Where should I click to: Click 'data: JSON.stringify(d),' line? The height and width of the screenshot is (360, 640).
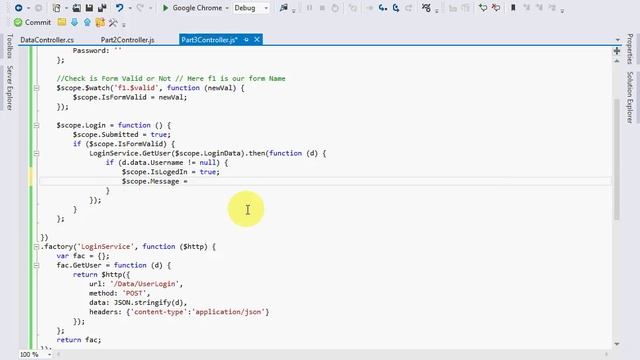pyautogui.click(x=138, y=302)
